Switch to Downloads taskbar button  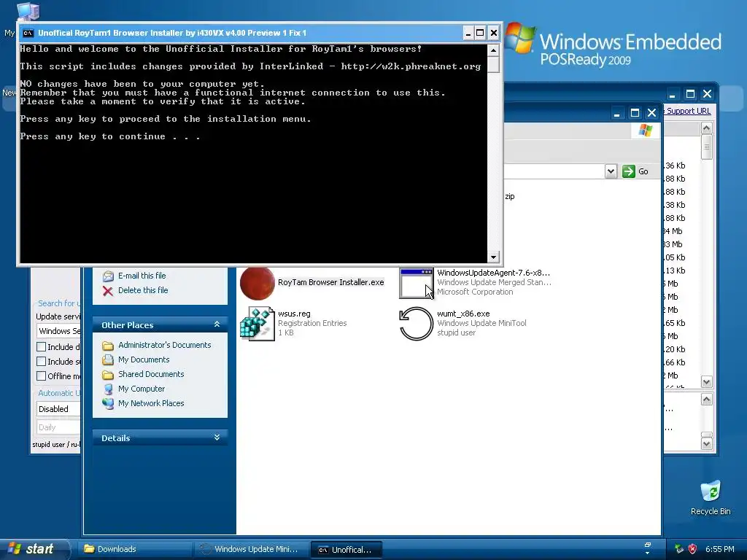click(135, 549)
